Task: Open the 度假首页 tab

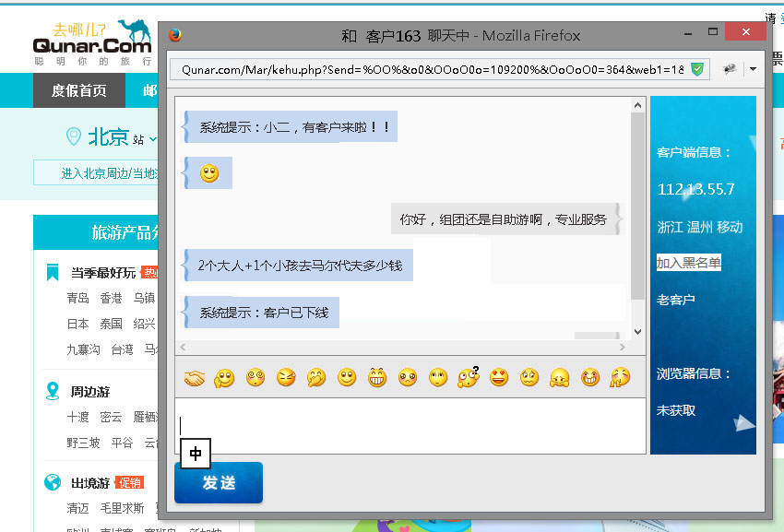Action: click(x=78, y=90)
